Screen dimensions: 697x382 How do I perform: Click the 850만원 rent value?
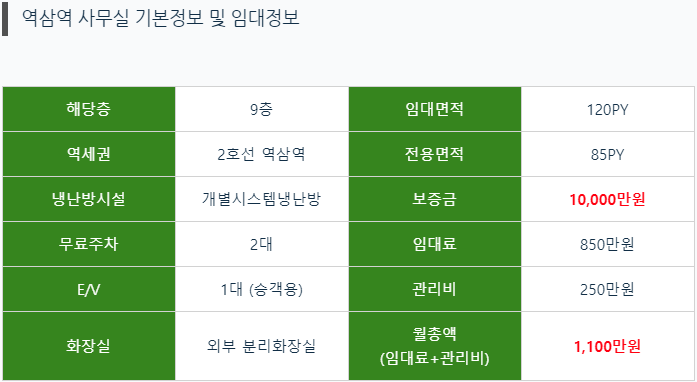coord(607,245)
